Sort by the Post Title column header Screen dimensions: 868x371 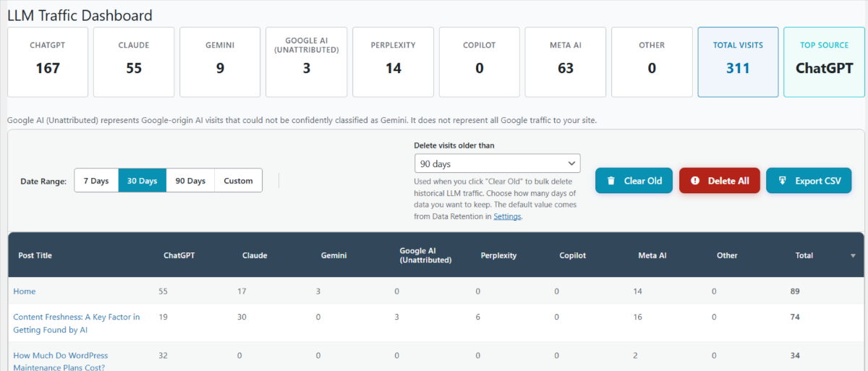coord(35,255)
